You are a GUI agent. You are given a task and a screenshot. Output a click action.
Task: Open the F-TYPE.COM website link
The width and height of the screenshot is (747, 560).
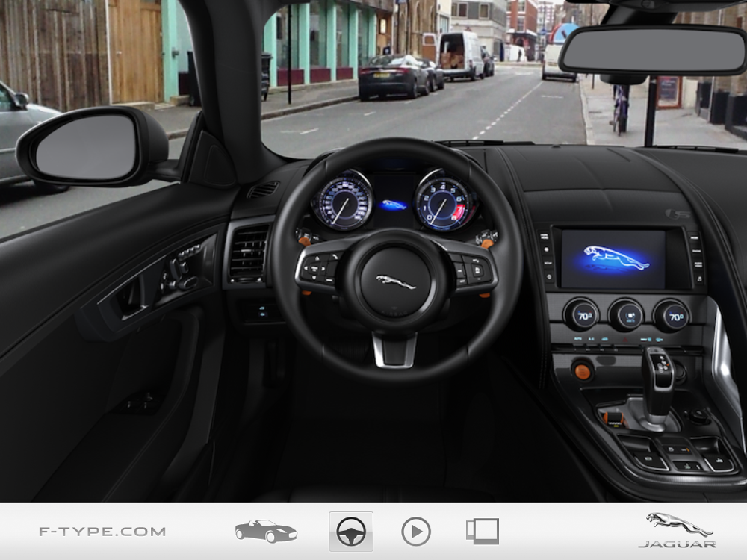pos(102,532)
